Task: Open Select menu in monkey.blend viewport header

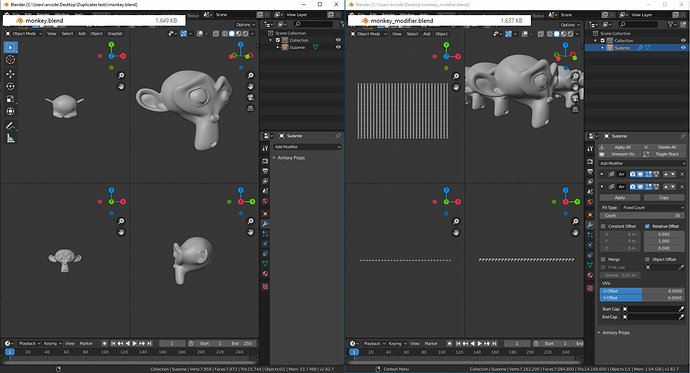Action: 67,33
